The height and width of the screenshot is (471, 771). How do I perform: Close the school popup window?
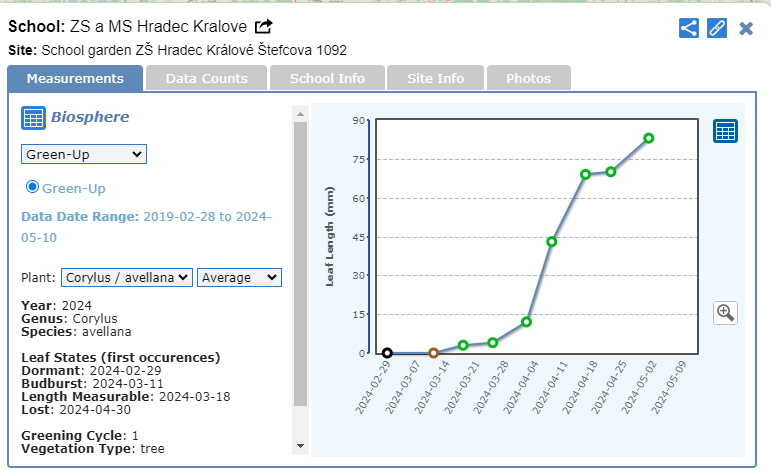(x=746, y=28)
